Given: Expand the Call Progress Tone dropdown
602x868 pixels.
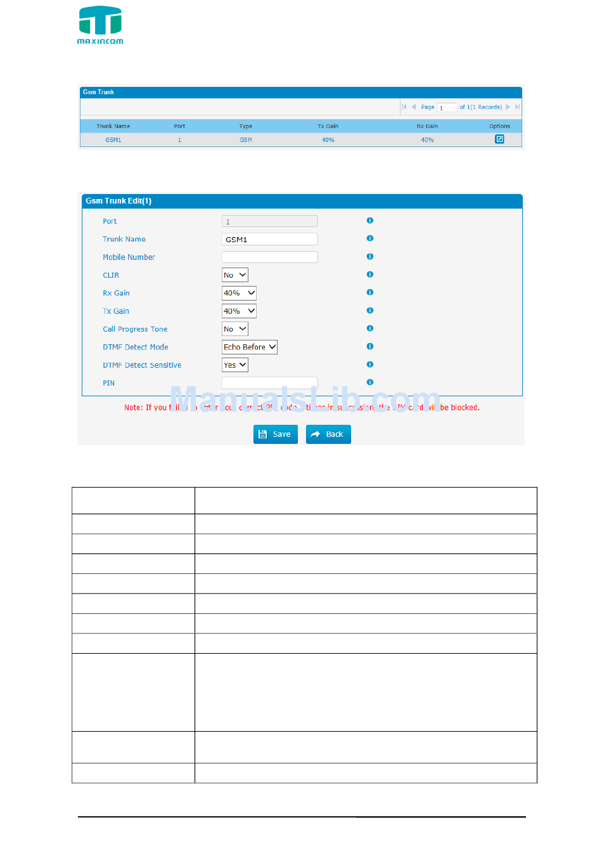Looking at the screenshot, I should tap(235, 329).
